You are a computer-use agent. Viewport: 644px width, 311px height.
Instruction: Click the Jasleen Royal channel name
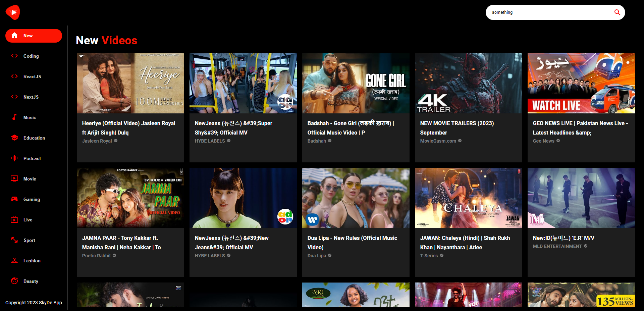coord(97,141)
